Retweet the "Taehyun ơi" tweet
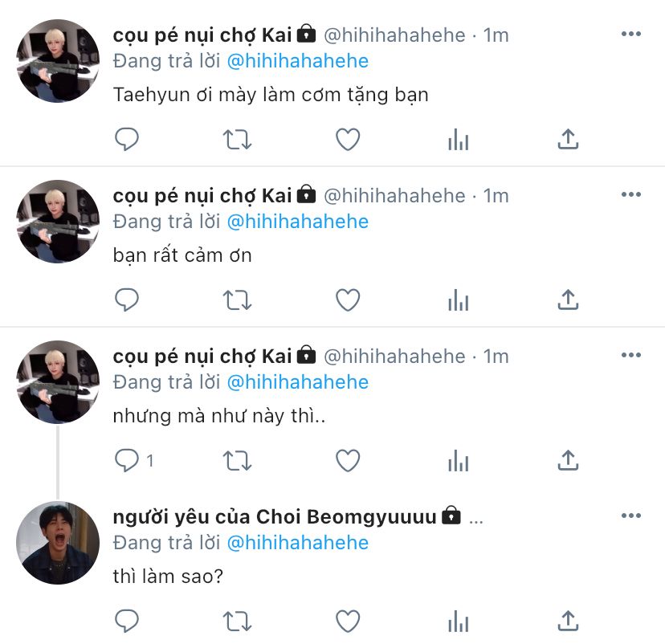The width and height of the screenshot is (665, 644). pos(237,140)
